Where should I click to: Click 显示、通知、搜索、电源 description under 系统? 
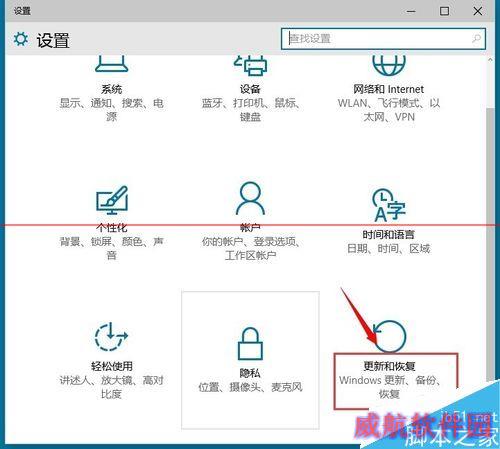click(111, 110)
